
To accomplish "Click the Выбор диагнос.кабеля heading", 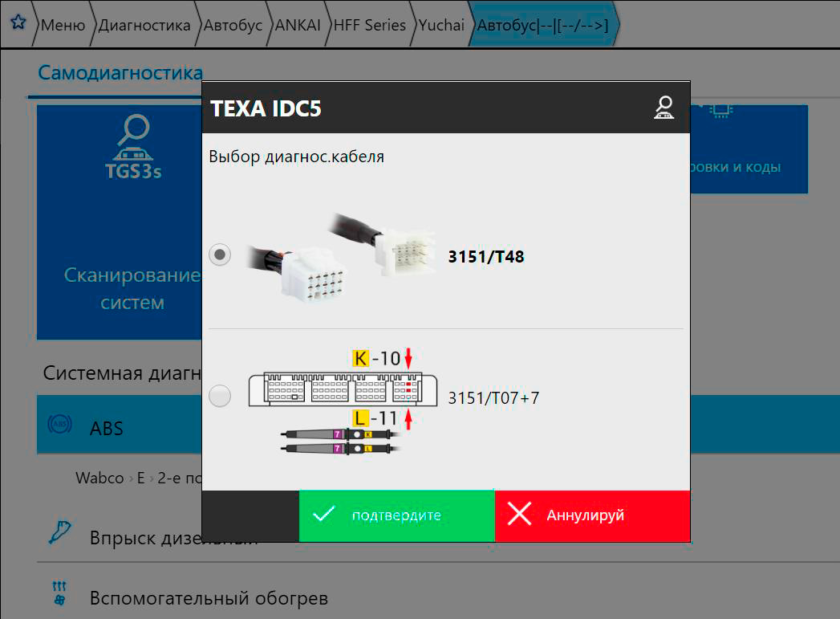I will point(296,157).
